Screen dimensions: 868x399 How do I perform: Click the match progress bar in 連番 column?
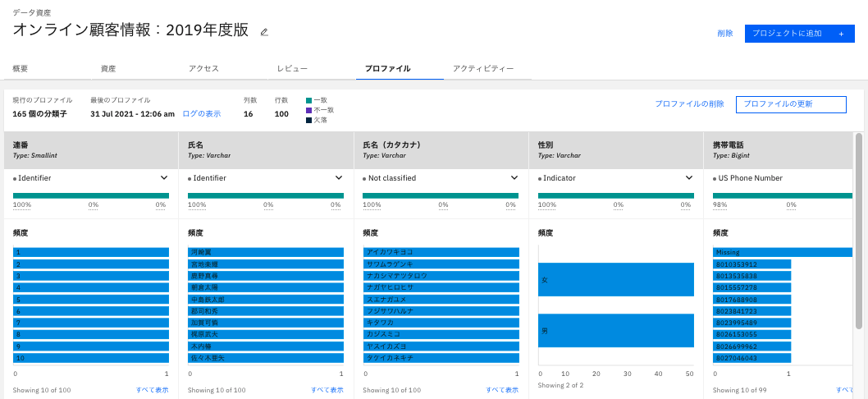coord(91,195)
